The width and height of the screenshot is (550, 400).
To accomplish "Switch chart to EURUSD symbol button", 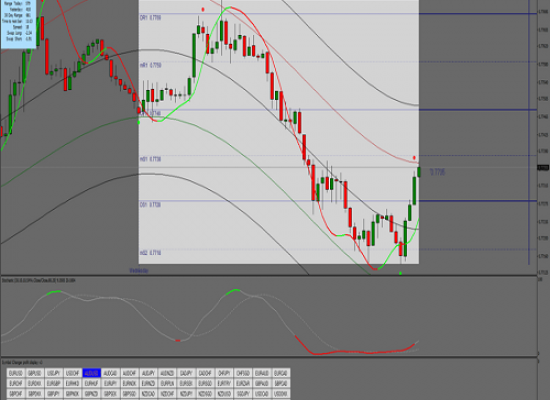I will point(16,373).
